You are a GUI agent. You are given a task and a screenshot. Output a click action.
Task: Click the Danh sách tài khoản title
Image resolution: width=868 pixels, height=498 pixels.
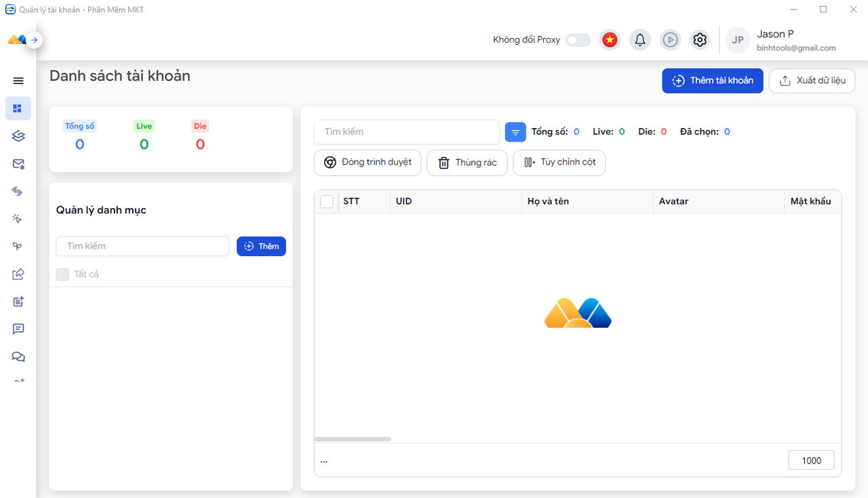[x=120, y=76]
